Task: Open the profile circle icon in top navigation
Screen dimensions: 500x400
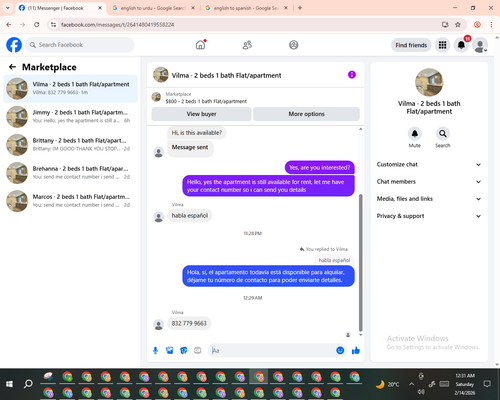Action: pos(294,45)
